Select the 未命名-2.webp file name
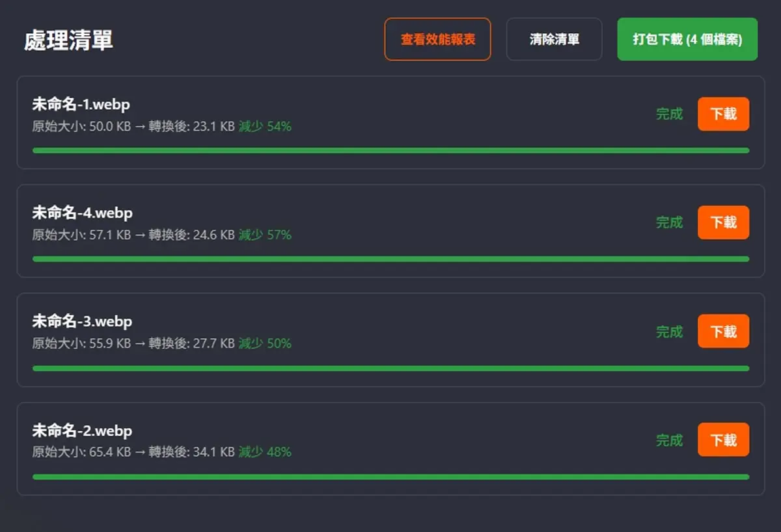Screen dimensions: 781x532 click(82, 431)
